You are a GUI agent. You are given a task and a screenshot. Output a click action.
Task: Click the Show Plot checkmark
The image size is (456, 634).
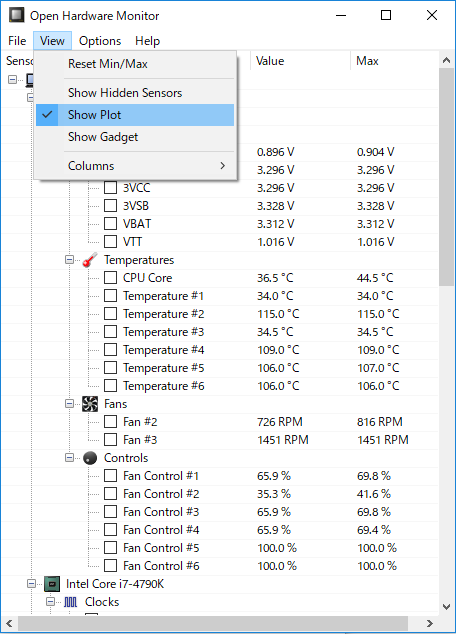47,114
